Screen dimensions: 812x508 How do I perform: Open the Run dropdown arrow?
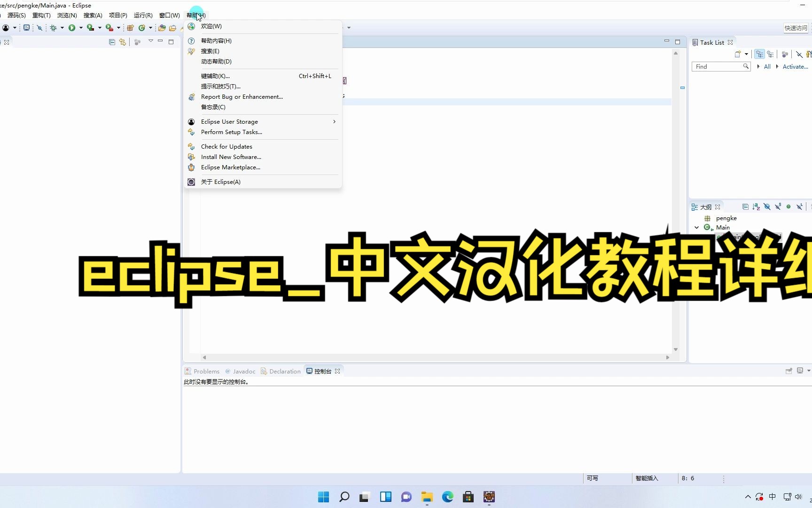81,28
